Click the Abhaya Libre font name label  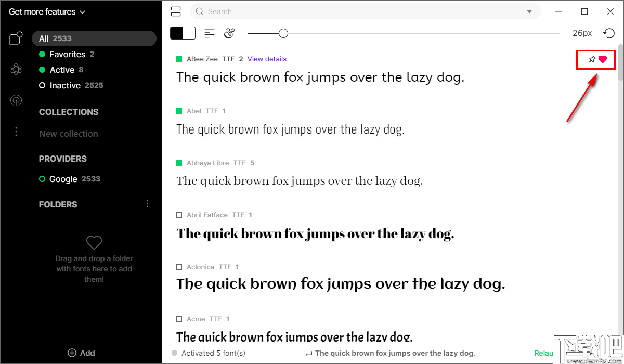point(207,163)
